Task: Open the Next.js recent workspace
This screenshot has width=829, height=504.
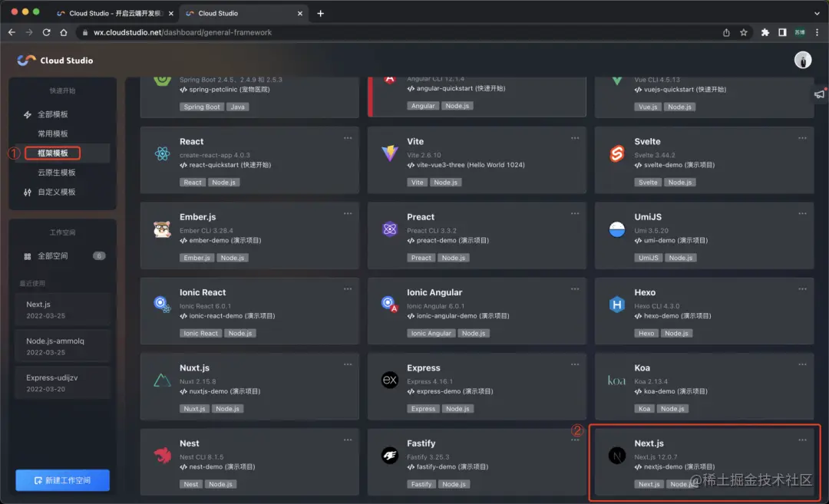Action: click(62, 310)
